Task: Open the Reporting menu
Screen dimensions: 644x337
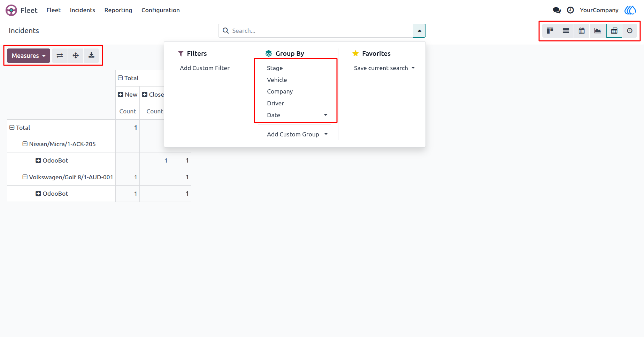Action: (118, 10)
